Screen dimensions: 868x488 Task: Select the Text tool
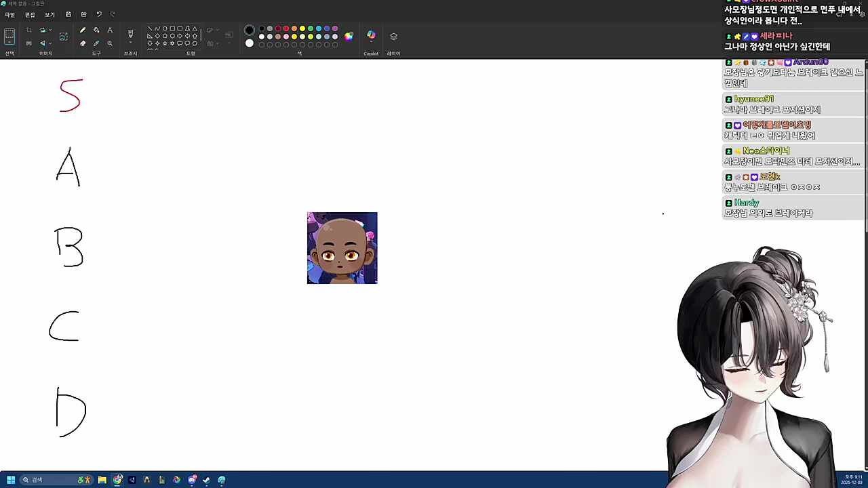pos(110,30)
